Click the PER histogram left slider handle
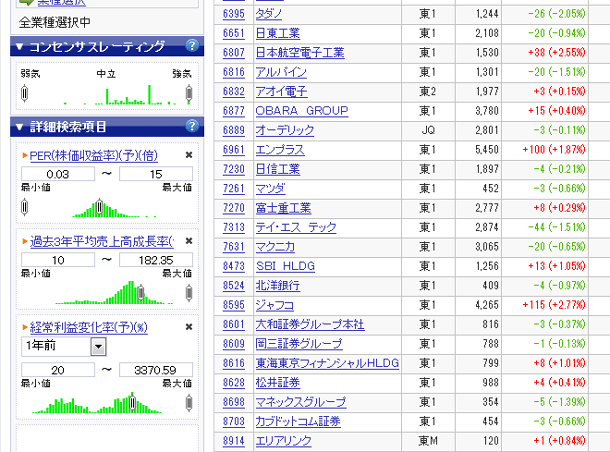Screen dimensions: 610x452 (25, 207)
